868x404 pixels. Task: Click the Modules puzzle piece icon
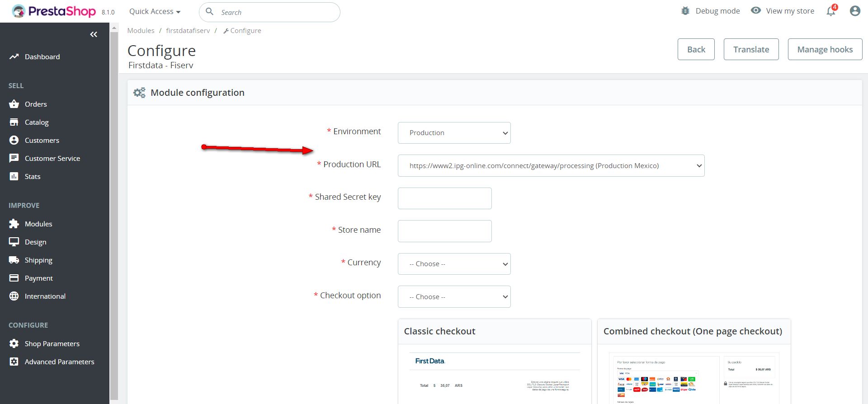pos(14,224)
